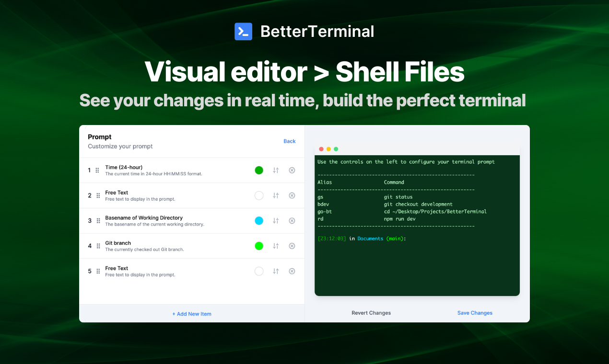This screenshot has width=609, height=364.
Task: Click the 'Customize your prompt' subtitle
Action: (120, 147)
